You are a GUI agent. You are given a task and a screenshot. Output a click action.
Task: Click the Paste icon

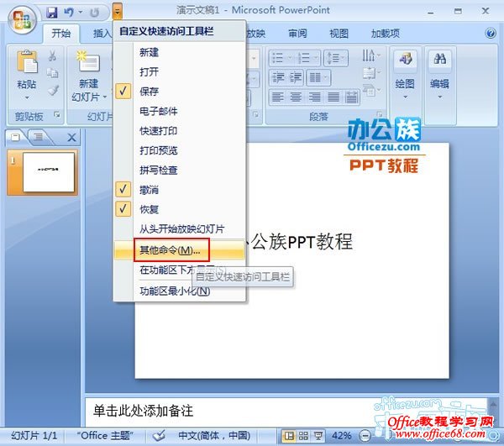point(27,61)
